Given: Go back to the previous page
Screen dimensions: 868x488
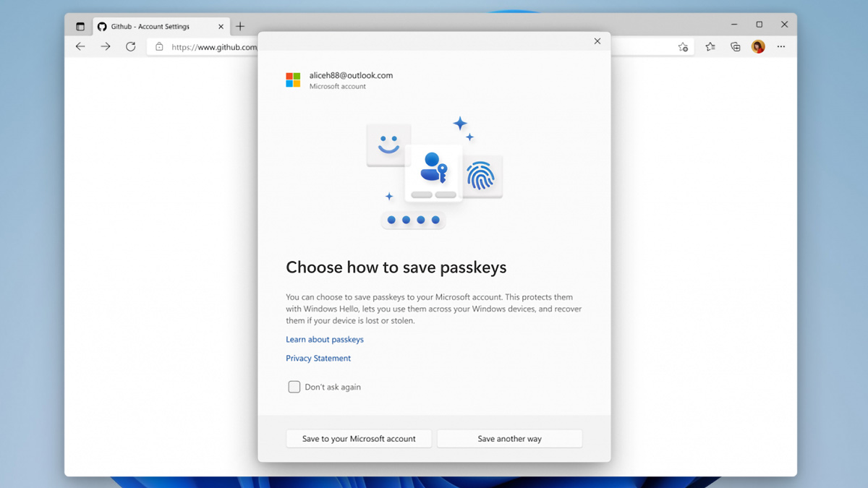Looking at the screenshot, I should coord(80,47).
